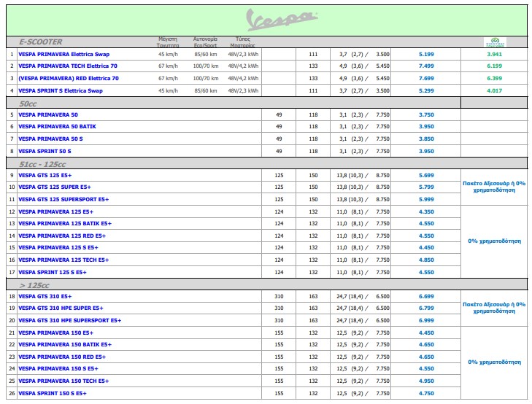Click VESPA SPRINT 150 S E5+
The image size is (532, 404).
pyautogui.click(x=53, y=394)
